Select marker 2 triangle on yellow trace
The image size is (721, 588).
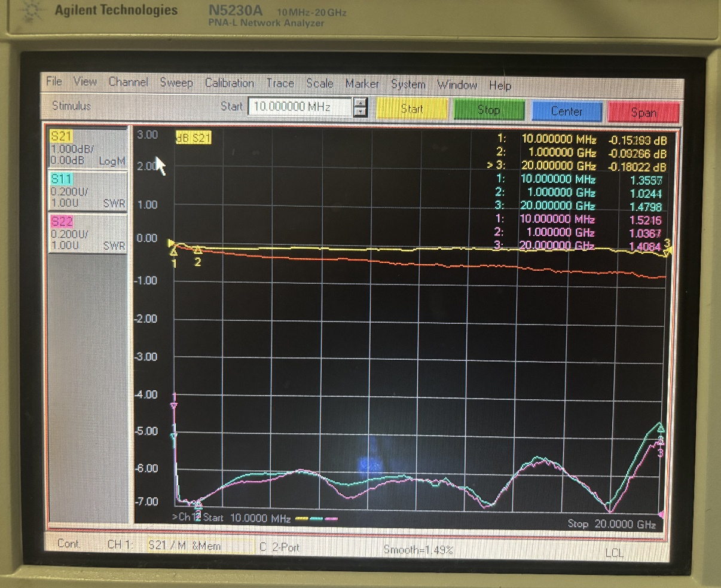198,251
